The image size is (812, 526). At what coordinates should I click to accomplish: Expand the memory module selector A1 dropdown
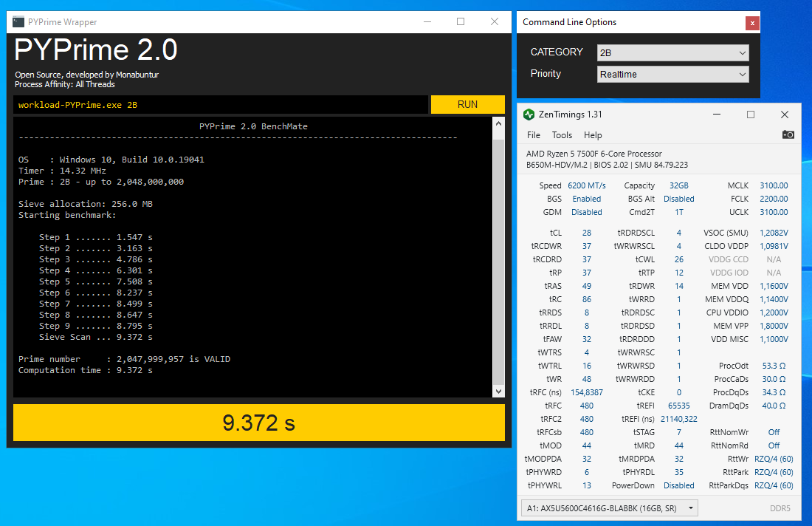pyautogui.click(x=610, y=508)
